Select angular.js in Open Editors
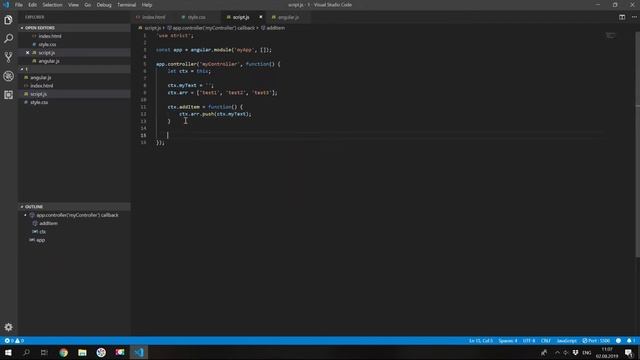The width and height of the screenshot is (640, 360). pos(49,61)
